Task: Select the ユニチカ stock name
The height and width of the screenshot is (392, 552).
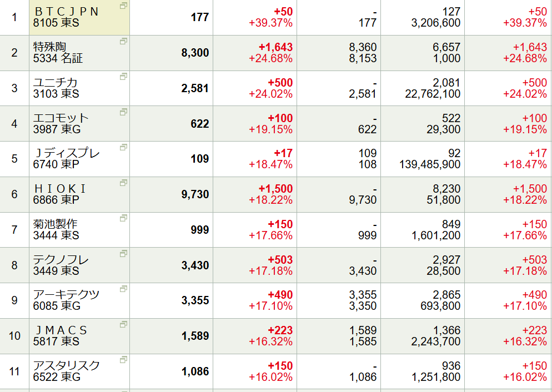Action: click(55, 83)
